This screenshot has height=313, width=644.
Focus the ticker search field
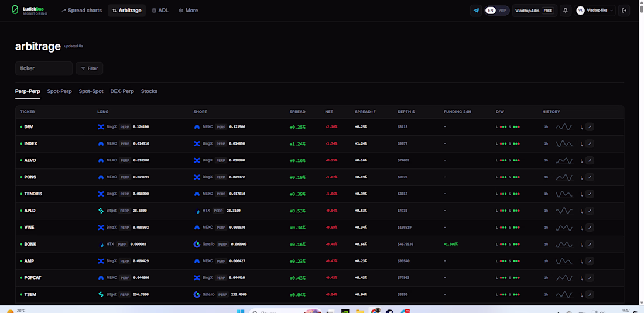[x=44, y=68]
